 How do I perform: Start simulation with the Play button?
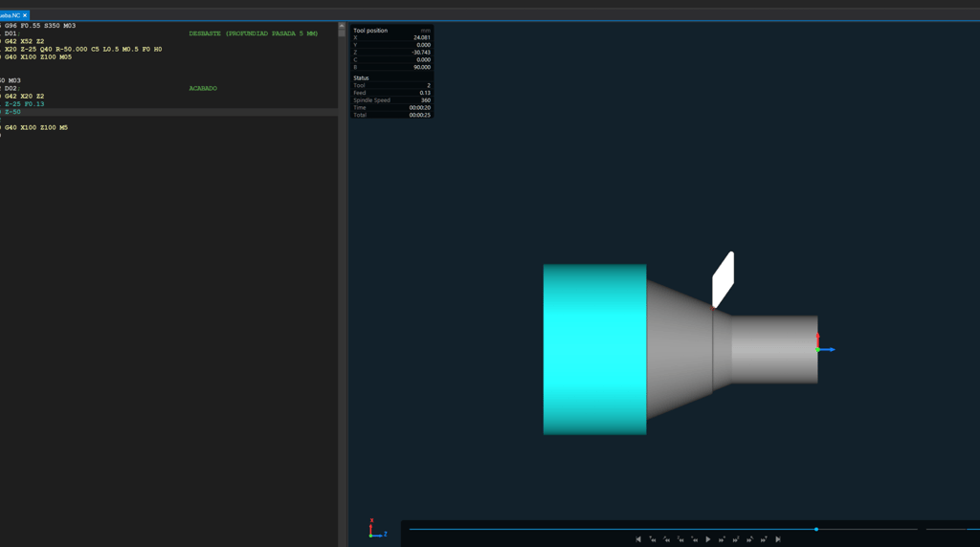coord(708,539)
